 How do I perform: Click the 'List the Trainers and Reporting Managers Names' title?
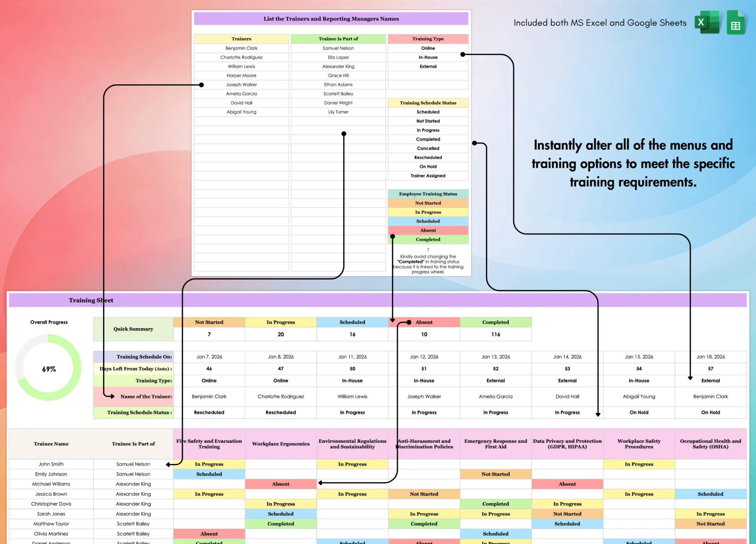[x=331, y=19]
